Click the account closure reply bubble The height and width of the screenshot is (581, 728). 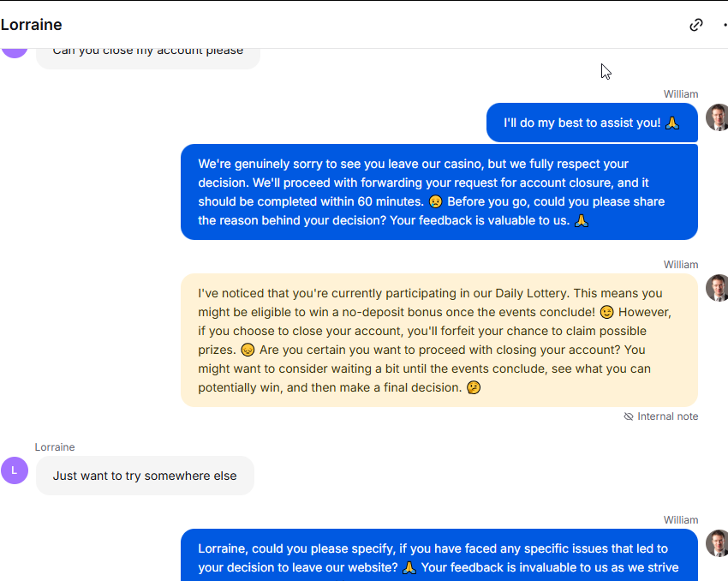click(x=439, y=192)
